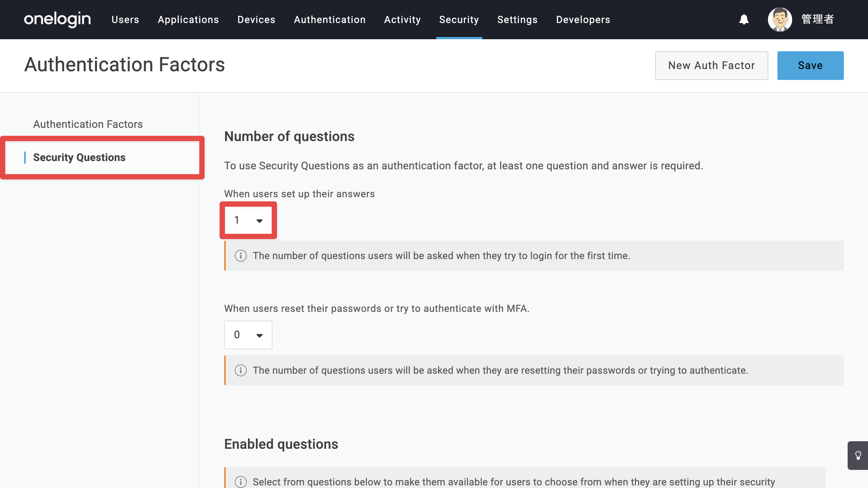Open the Applications menu
Viewport: 868px width, 488px height.
coord(188,20)
